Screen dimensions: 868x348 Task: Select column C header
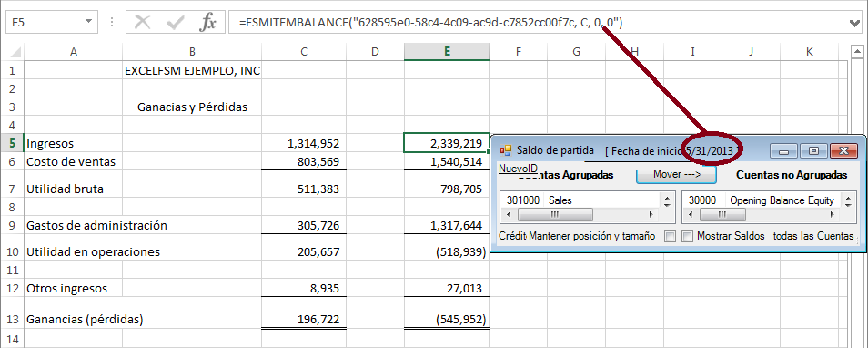pos(304,52)
